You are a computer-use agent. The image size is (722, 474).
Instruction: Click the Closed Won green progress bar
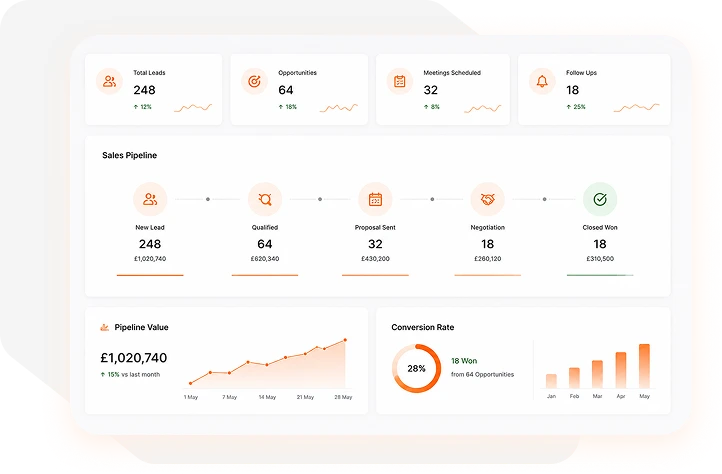click(x=600, y=275)
